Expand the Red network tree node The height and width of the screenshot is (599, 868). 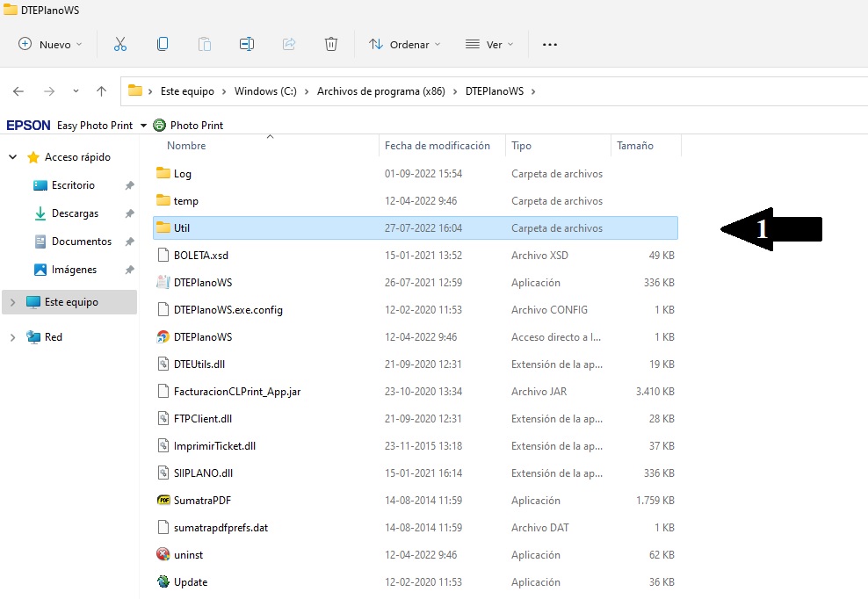click(12, 337)
